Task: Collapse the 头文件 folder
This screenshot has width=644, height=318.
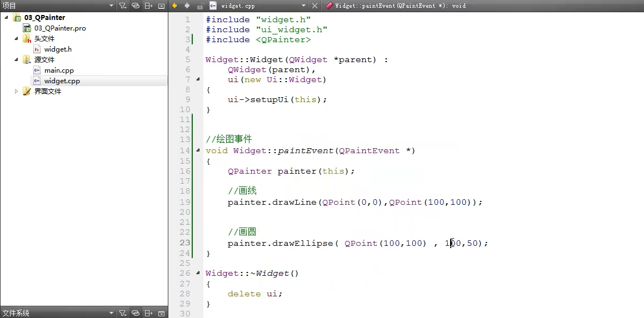Action: coord(17,38)
